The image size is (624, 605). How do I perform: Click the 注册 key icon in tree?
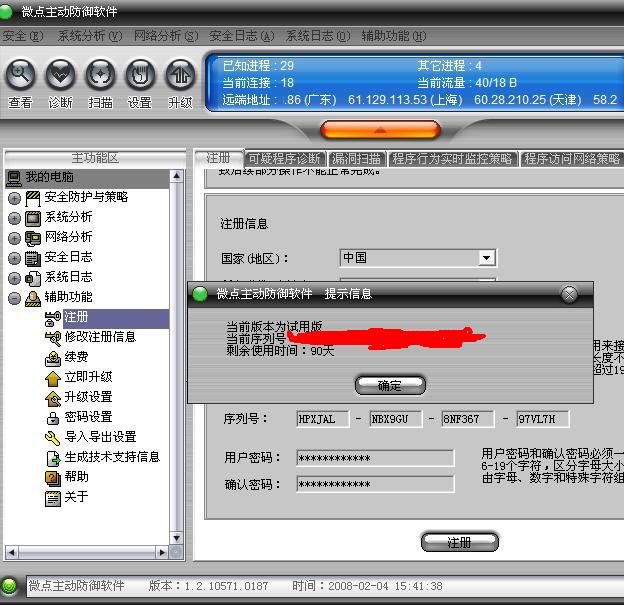tap(53, 318)
